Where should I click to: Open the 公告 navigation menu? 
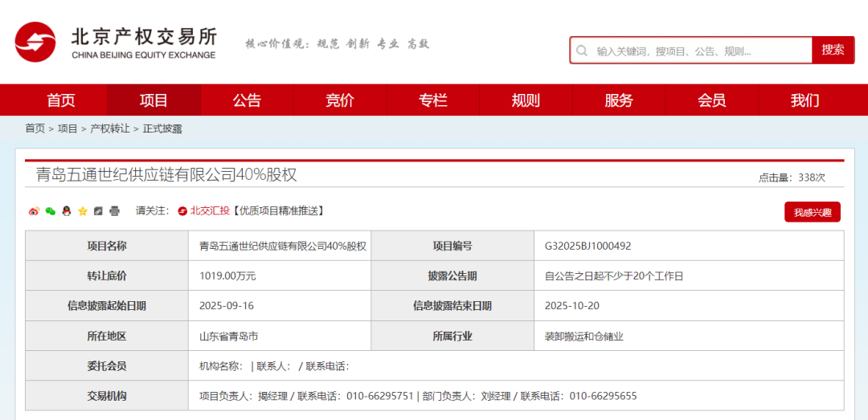pos(247,100)
